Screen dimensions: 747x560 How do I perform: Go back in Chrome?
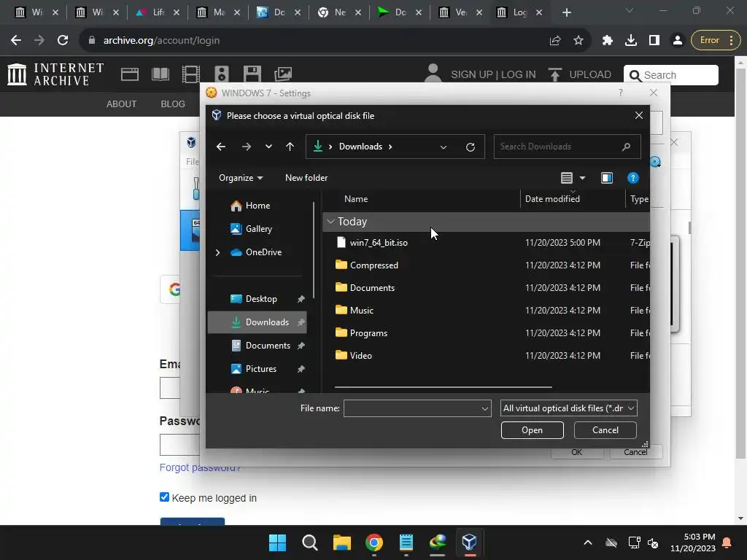pyautogui.click(x=16, y=41)
